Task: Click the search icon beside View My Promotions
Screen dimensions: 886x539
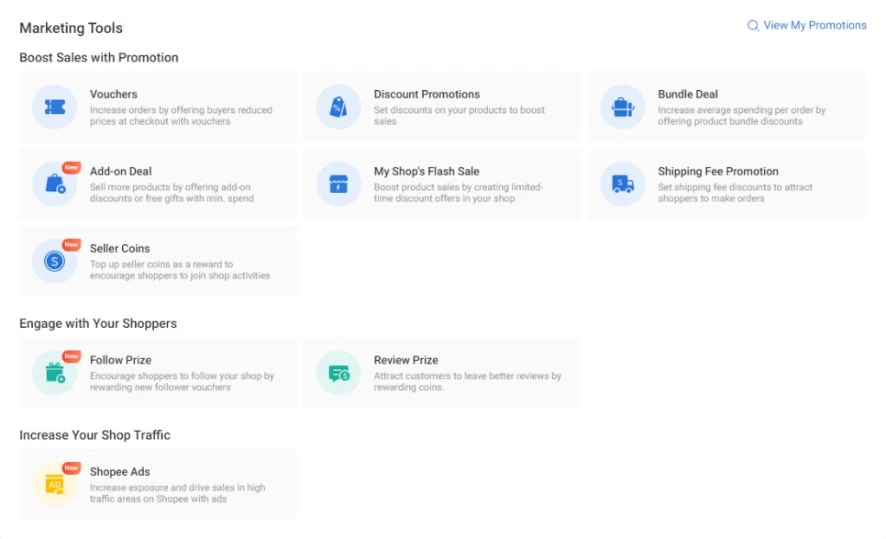Action: tap(753, 25)
